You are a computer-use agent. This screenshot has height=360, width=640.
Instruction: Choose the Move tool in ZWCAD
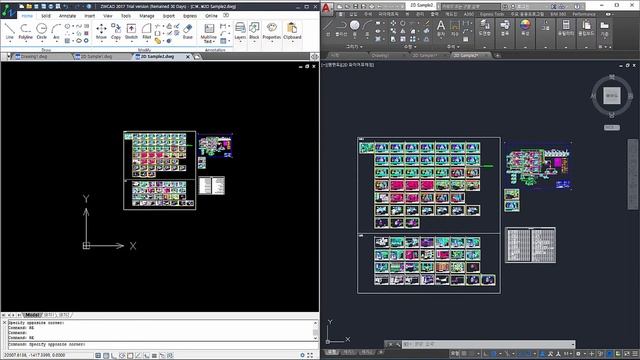[x=101, y=31]
